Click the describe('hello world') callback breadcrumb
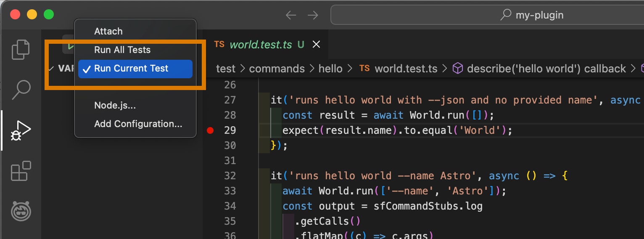644x239 pixels. [x=539, y=69]
